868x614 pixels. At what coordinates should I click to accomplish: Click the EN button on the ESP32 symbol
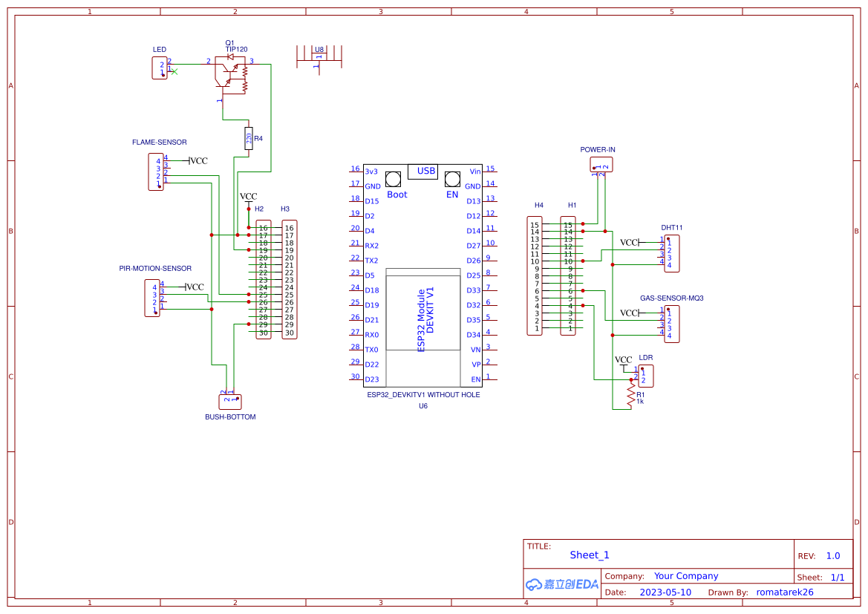(x=451, y=178)
